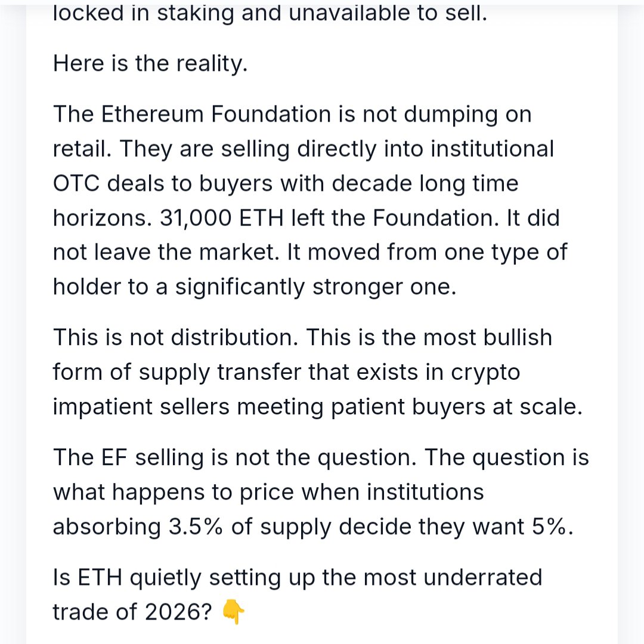Click the partially cut-off line about staking
644x644 pixels.
click(x=270, y=13)
